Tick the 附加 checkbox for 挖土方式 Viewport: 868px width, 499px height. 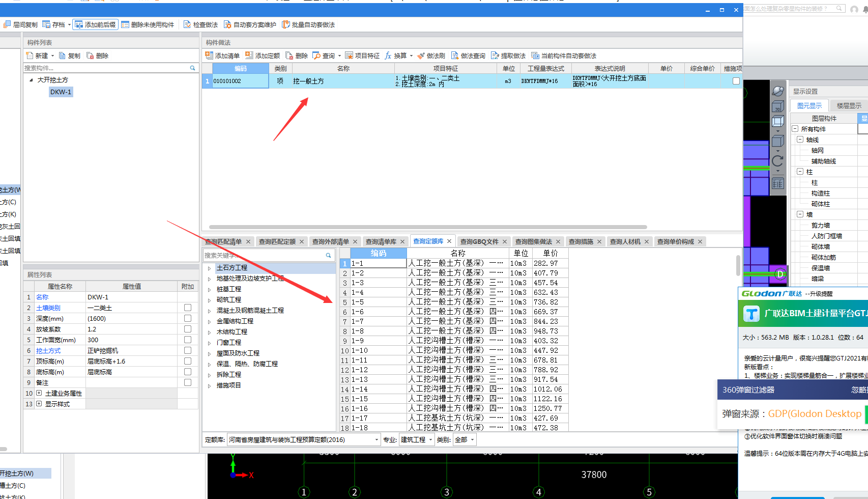[188, 350]
